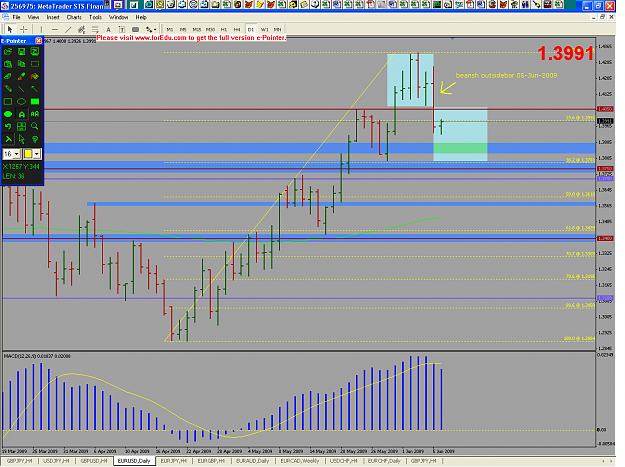This screenshot has width=625, height=467.
Task: Click the E-Pointer undo arrow icon
Action: click(x=8, y=126)
